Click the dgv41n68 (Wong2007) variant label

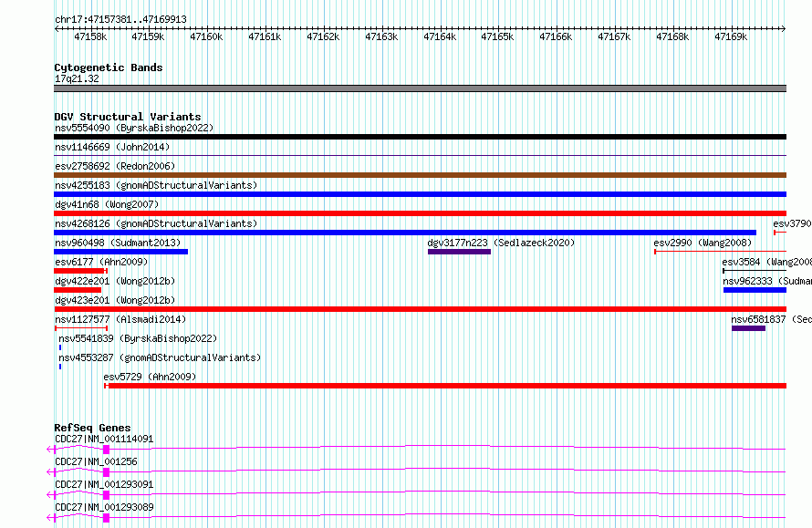click(107, 204)
